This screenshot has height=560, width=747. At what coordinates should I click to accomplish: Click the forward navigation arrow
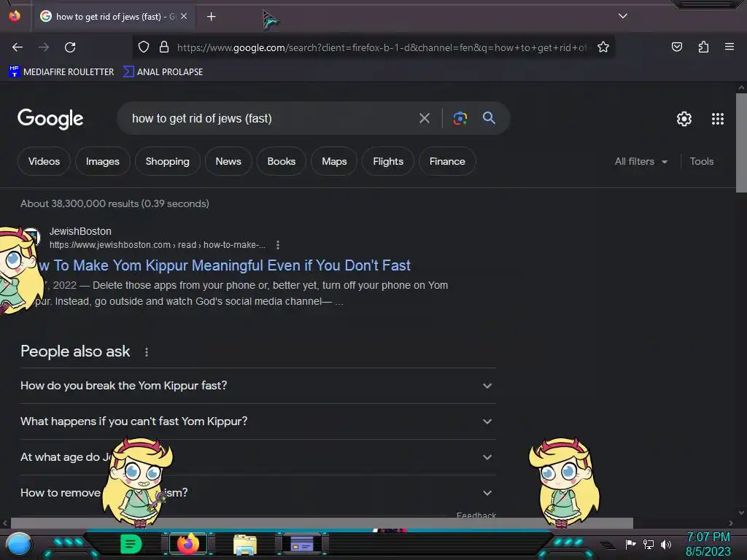[x=44, y=47]
